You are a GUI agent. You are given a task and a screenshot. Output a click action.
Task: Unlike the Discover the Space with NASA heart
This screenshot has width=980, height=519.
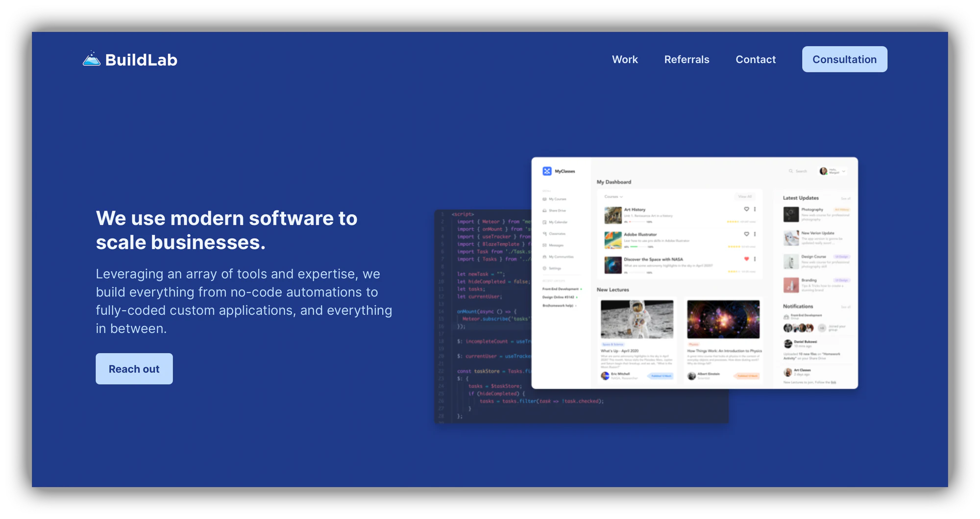click(x=746, y=259)
